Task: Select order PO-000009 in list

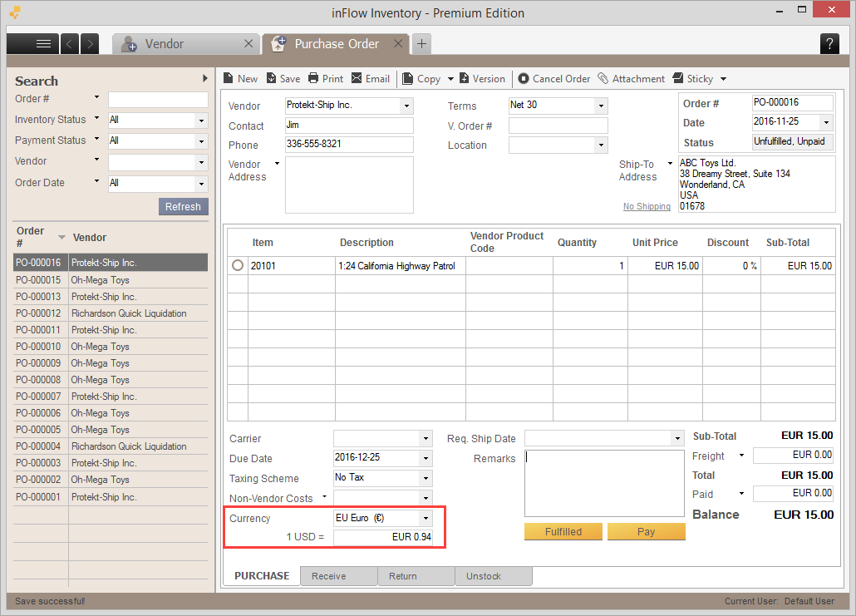Action: [111, 363]
